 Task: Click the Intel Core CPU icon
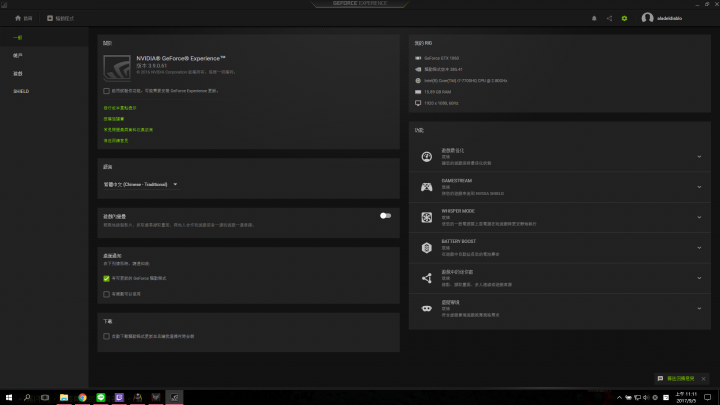[418, 81]
